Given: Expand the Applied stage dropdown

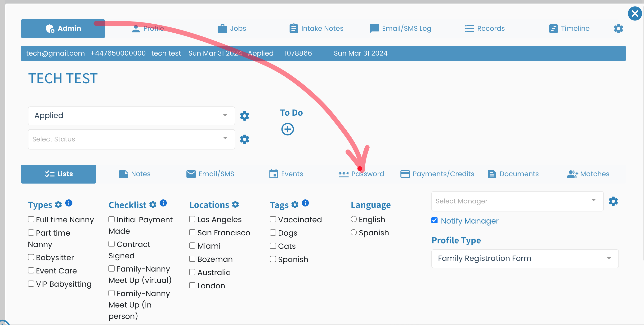Looking at the screenshot, I should click(x=131, y=116).
